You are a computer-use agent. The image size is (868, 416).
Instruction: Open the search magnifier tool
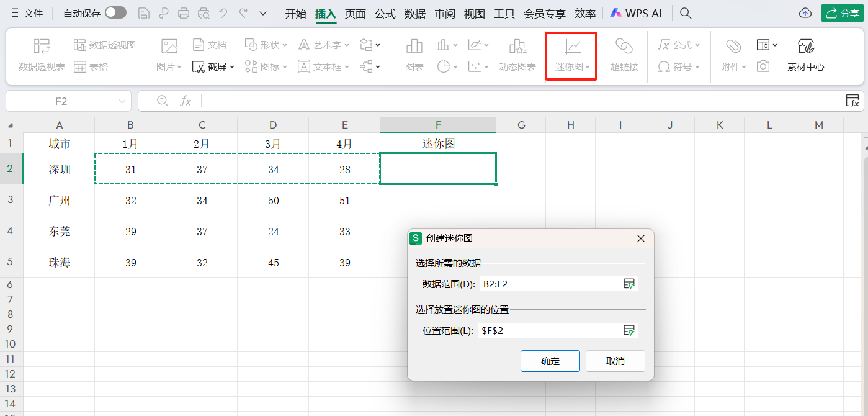coord(685,12)
